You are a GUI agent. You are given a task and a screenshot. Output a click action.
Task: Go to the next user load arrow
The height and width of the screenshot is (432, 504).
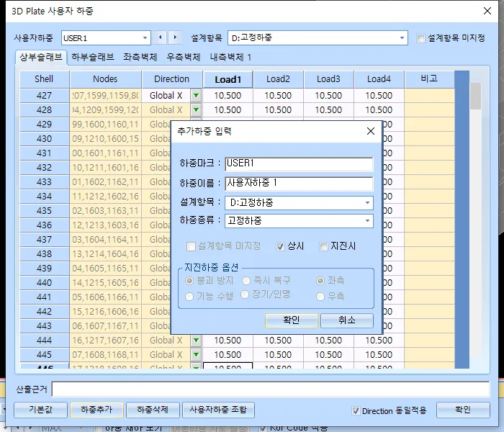point(175,37)
